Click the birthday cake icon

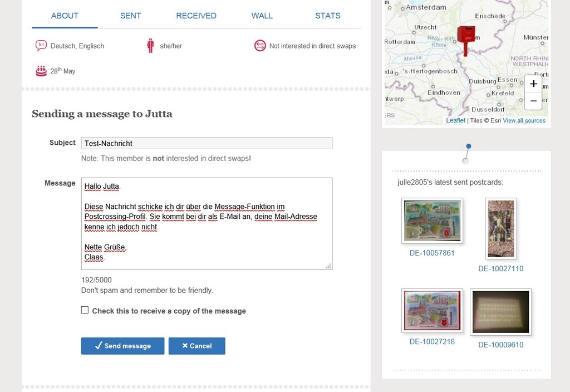pyautogui.click(x=41, y=71)
